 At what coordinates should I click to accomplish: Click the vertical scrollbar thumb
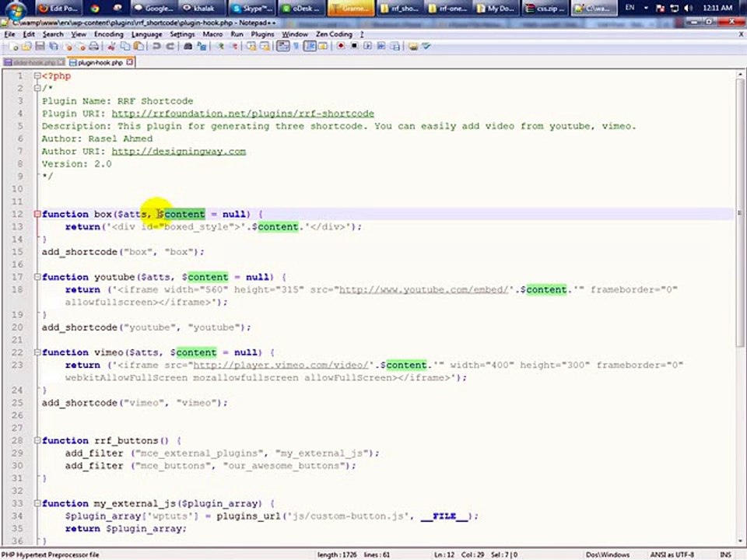(740, 213)
